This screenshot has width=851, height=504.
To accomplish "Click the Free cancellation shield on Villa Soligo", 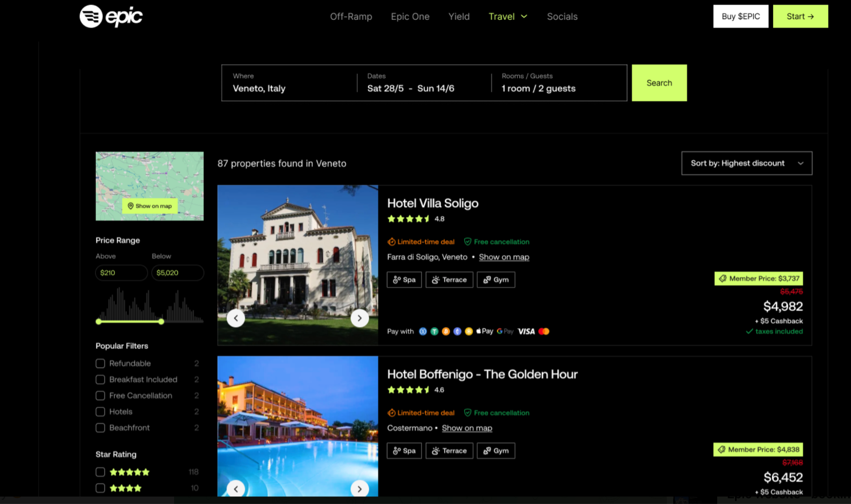I will pos(497,242).
